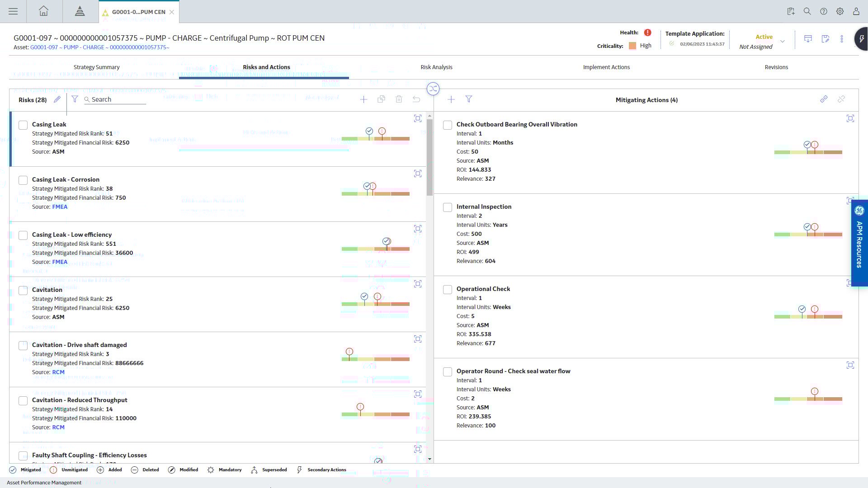This screenshot has width=868, height=488.
Task: Open the filter icon in the Risks panel
Action: point(75,99)
